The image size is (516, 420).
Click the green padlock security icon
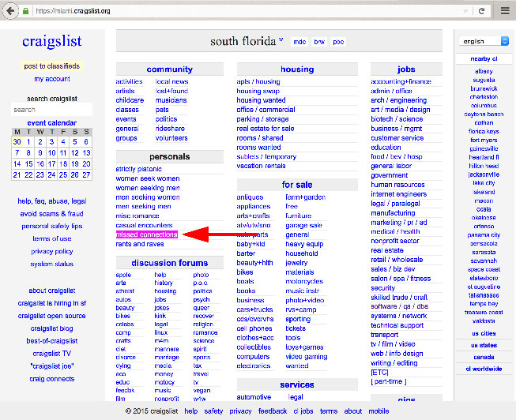tap(25, 11)
